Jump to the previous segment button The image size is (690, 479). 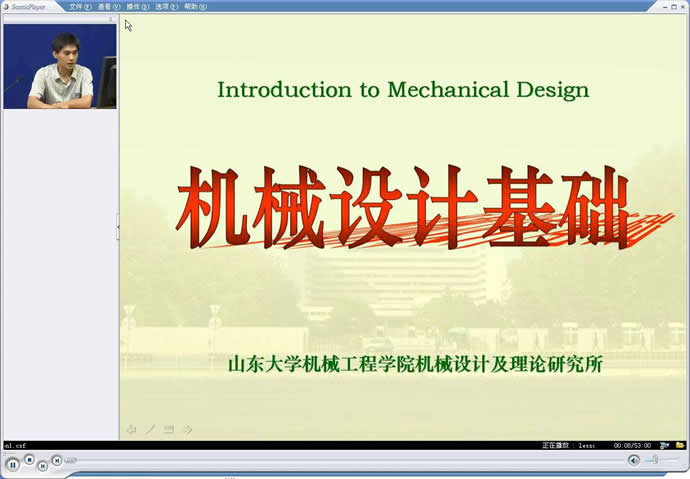click(x=43, y=465)
